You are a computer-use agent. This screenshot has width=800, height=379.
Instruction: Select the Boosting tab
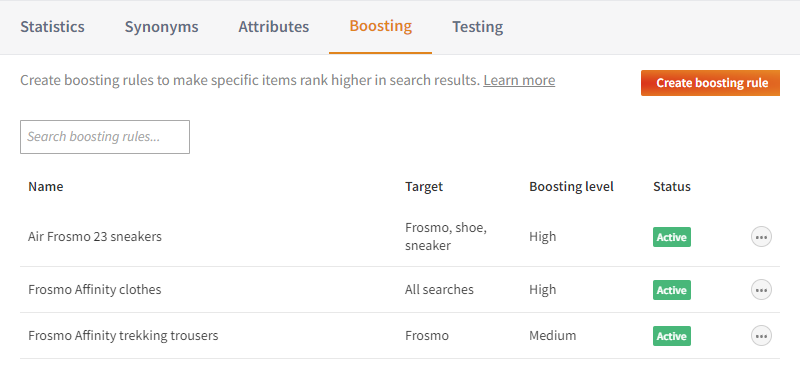381,26
